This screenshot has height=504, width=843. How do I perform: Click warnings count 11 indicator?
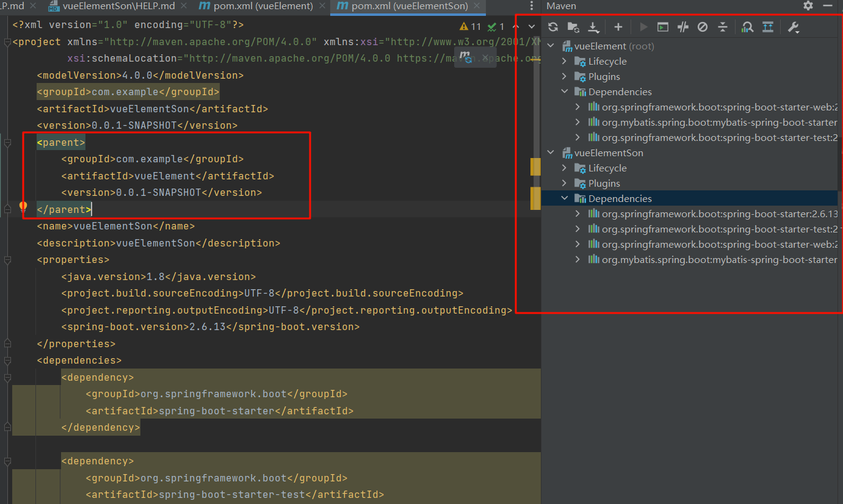(470, 26)
